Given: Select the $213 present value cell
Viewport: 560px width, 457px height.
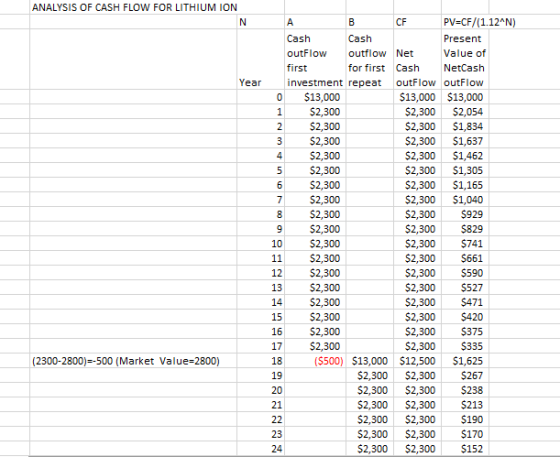Looking at the screenshot, I should (465, 405).
